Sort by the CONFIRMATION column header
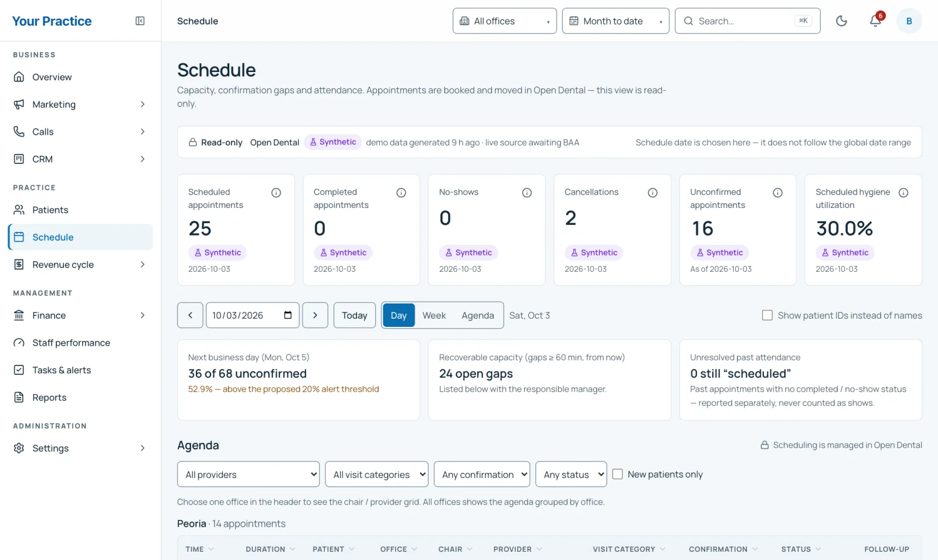 point(723,549)
